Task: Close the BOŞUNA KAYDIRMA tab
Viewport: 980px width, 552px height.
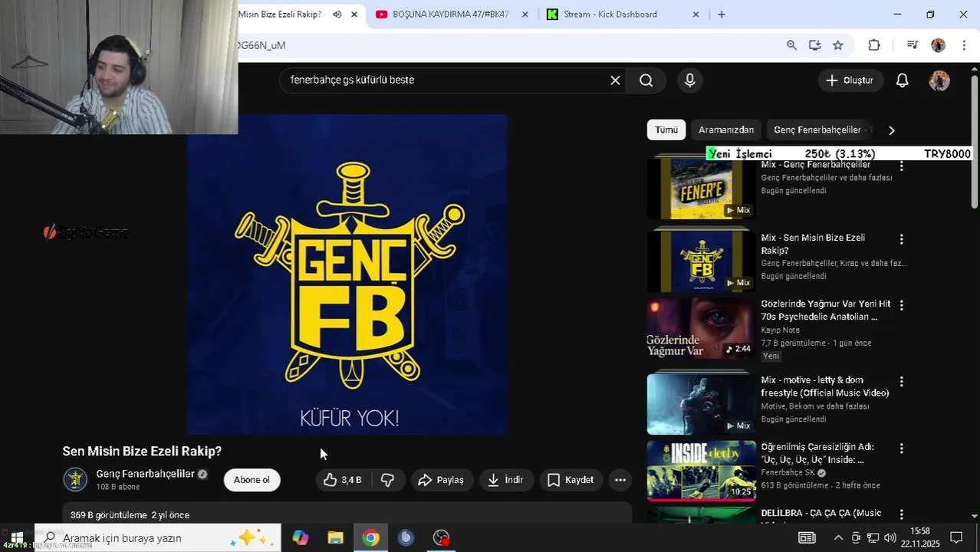Action: coord(525,15)
